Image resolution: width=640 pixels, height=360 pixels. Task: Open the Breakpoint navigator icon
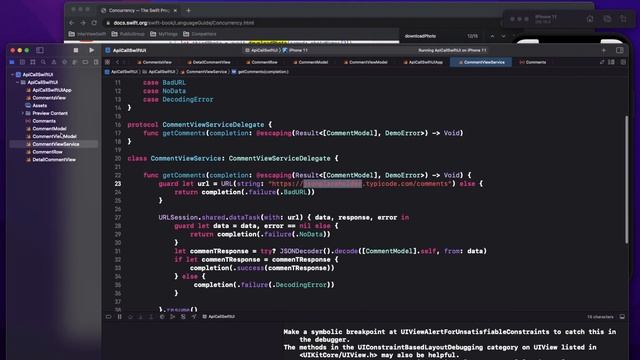coord(85,62)
